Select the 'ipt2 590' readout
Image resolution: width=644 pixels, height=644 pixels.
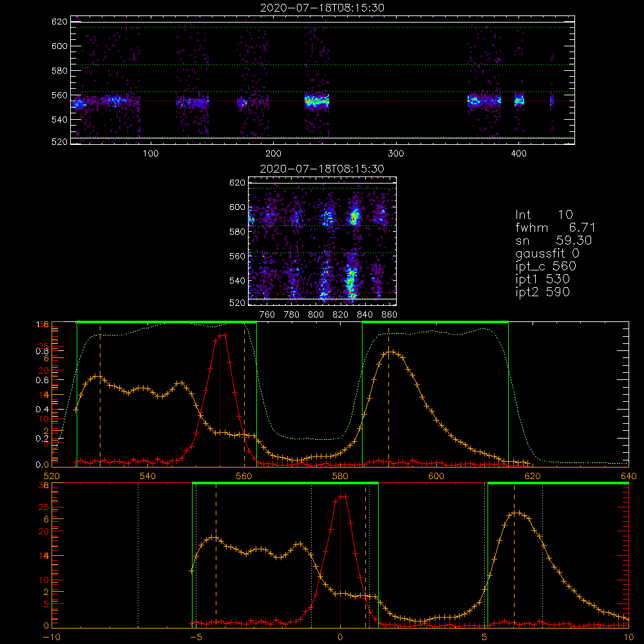click(x=542, y=292)
